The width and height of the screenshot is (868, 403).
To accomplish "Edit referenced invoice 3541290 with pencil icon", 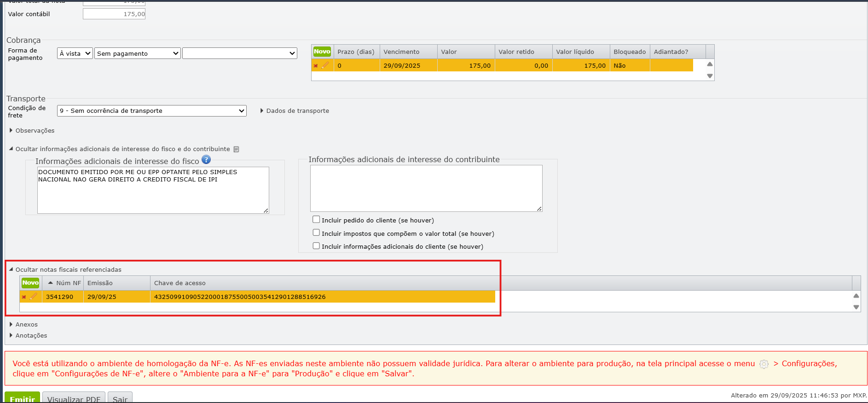I will pyautogui.click(x=33, y=297).
